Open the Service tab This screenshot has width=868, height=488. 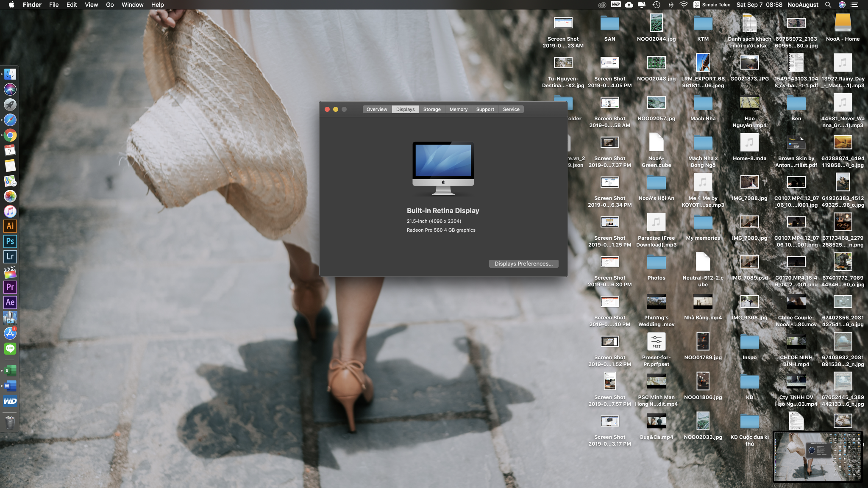tap(511, 109)
